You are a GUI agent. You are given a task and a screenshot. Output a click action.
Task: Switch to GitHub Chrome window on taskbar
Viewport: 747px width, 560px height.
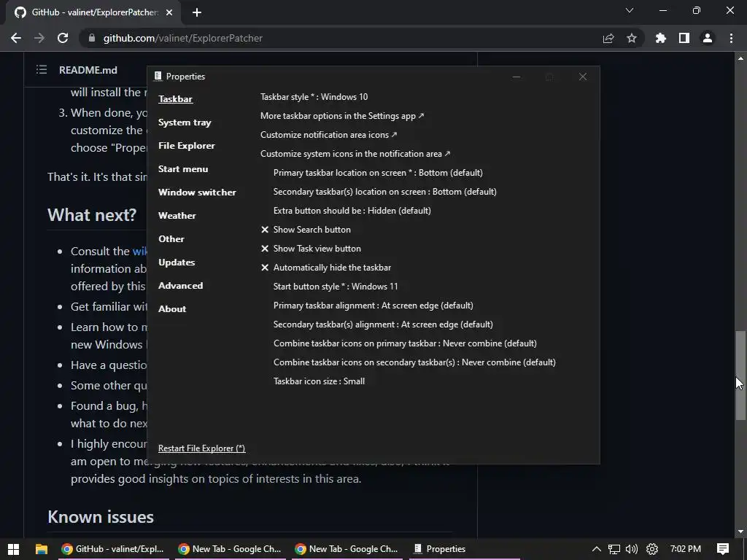pyautogui.click(x=112, y=549)
